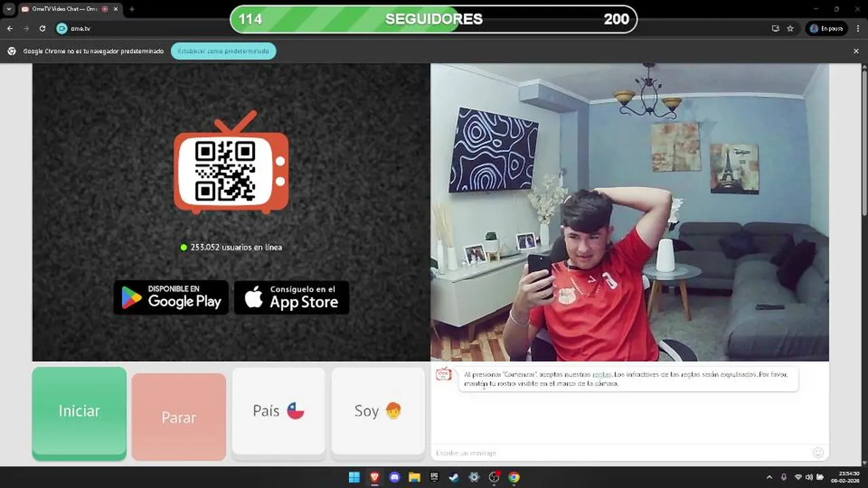This screenshot has height=488, width=868.
Task: Click the green Iniciar button
Action: tap(79, 413)
